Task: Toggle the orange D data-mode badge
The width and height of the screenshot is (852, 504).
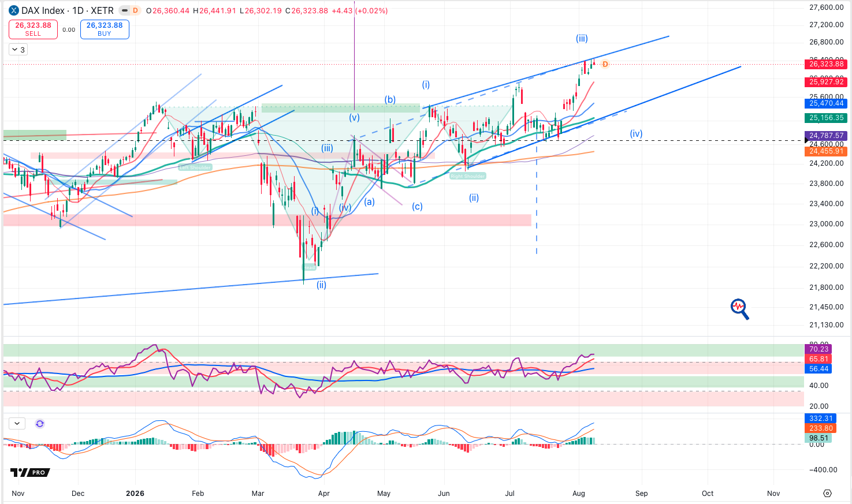Action: click(x=135, y=10)
